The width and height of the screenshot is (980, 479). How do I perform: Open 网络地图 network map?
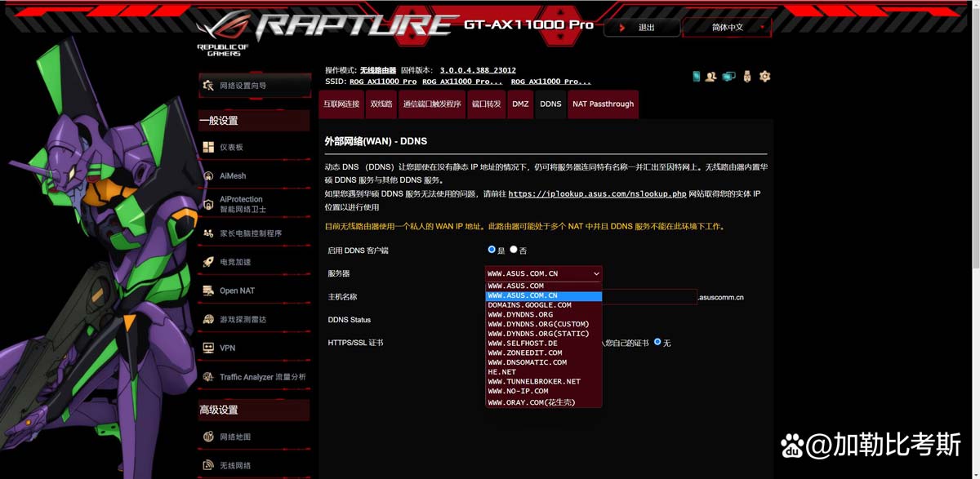[254, 437]
